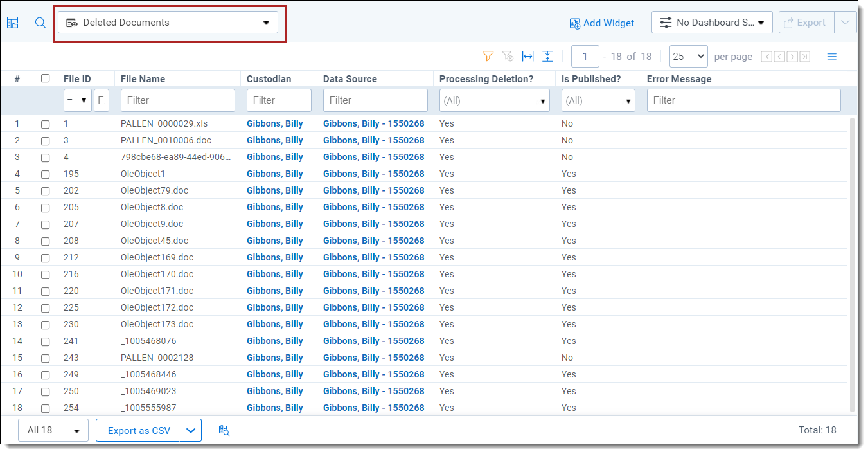Toggle the orange show/hide filters funnel icon

488,57
